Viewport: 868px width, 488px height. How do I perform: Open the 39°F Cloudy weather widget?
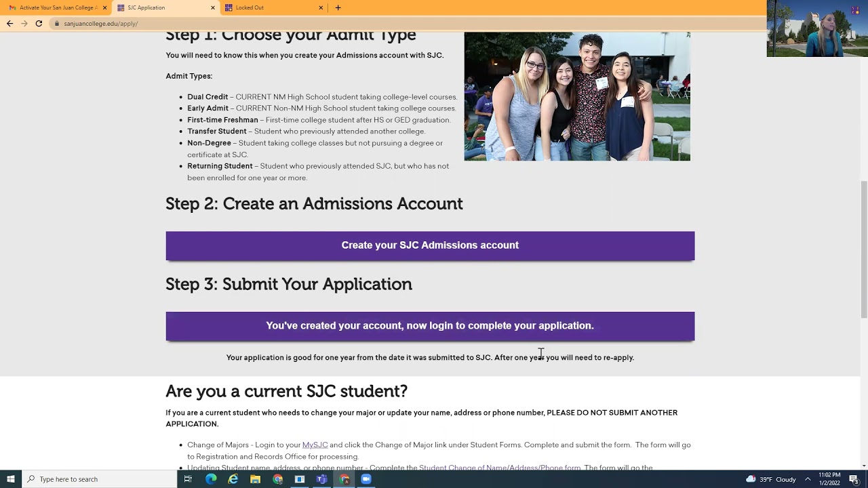pyautogui.click(x=771, y=479)
